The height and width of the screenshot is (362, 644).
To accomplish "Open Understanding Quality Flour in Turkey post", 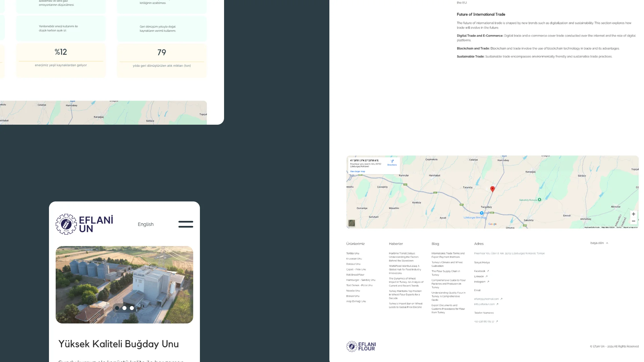I will tap(448, 296).
